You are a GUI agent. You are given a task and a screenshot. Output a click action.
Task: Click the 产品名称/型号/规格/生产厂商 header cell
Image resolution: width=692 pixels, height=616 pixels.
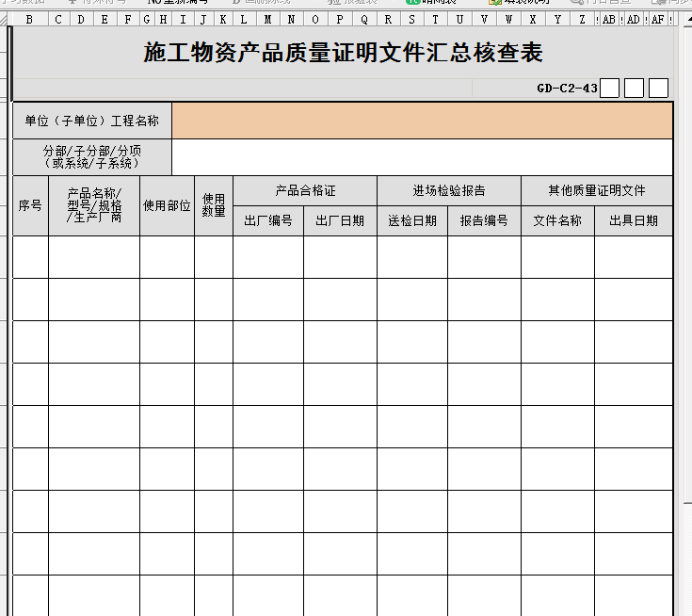tap(94, 205)
